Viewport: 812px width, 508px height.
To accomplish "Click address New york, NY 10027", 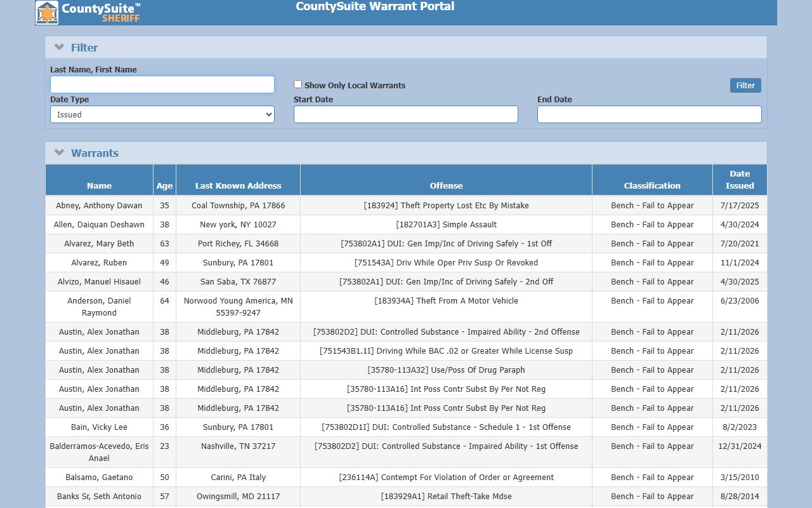I will point(238,224).
